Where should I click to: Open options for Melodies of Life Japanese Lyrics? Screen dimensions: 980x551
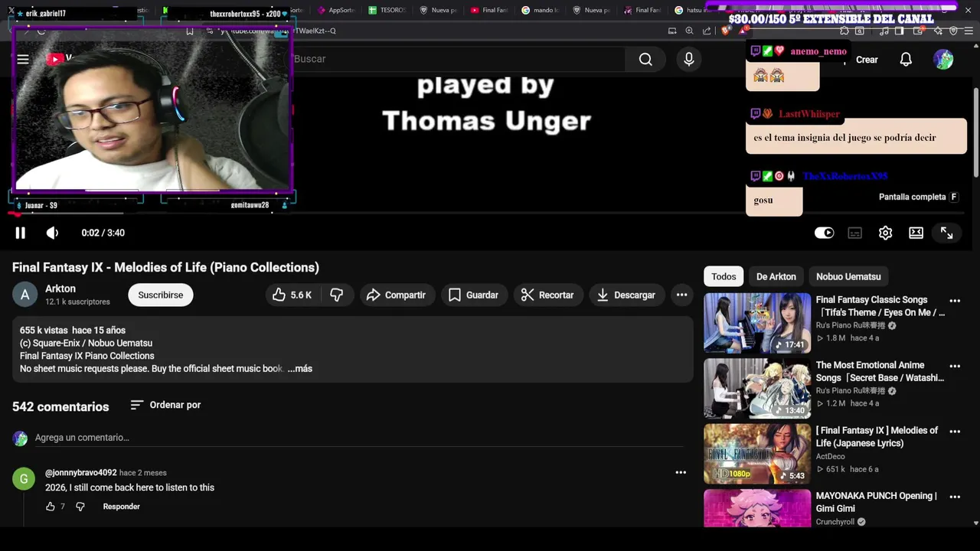click(x=955, y=432)
